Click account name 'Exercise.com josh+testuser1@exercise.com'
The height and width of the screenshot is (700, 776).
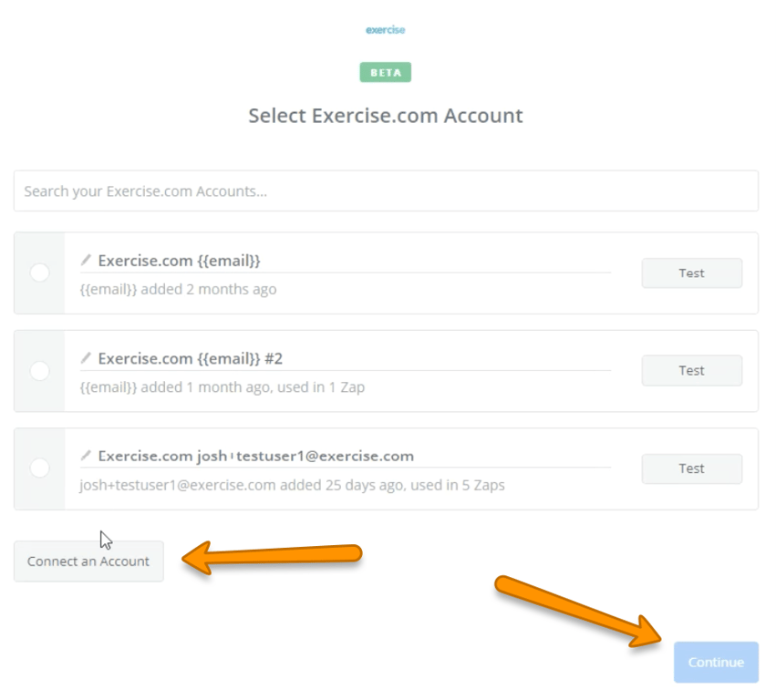[x=255, y=456]
